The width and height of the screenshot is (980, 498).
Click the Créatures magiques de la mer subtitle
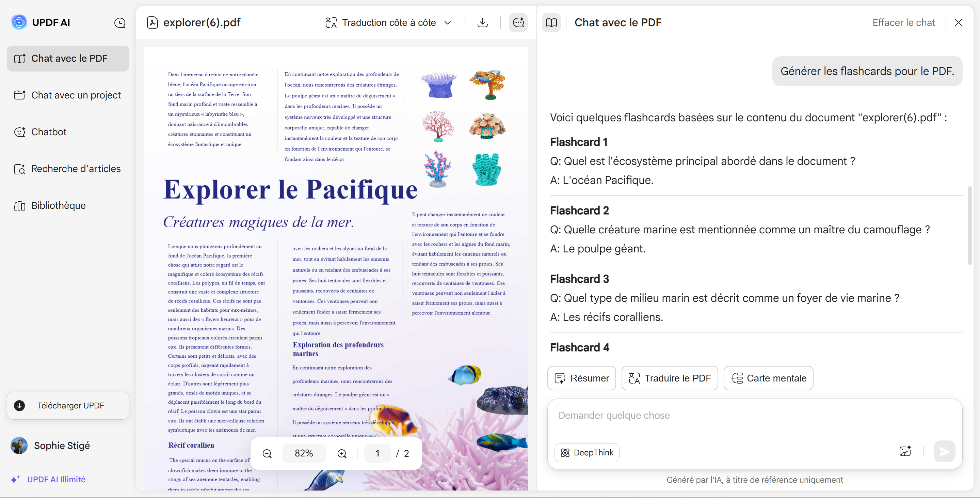pos(259,222)
